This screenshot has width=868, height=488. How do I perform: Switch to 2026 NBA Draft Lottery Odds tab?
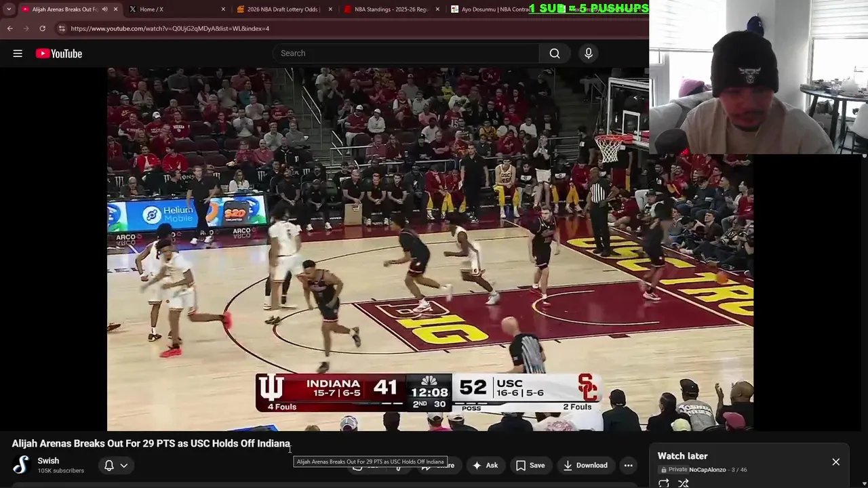pyautogui.click(x=283, y=9)
